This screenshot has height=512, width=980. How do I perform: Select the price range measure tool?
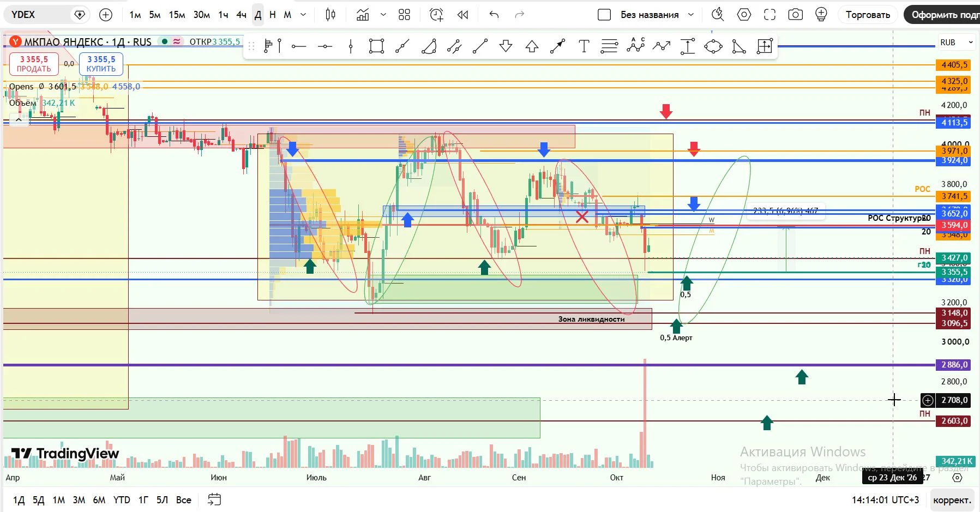click(x=688, y=46)
